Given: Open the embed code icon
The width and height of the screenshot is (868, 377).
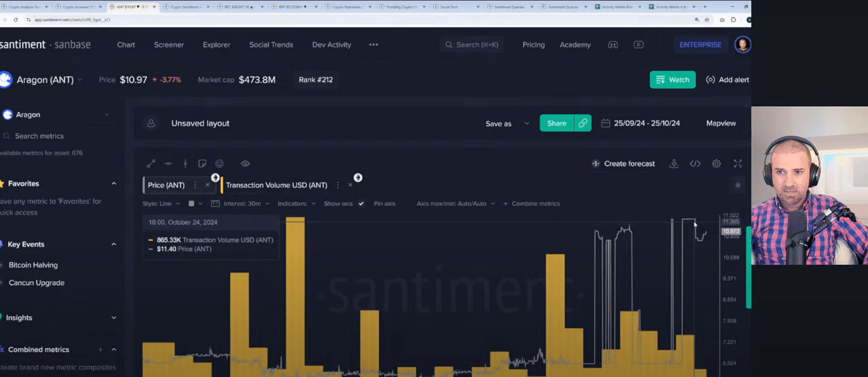Looking at the screenshot, I should point(695,164).
